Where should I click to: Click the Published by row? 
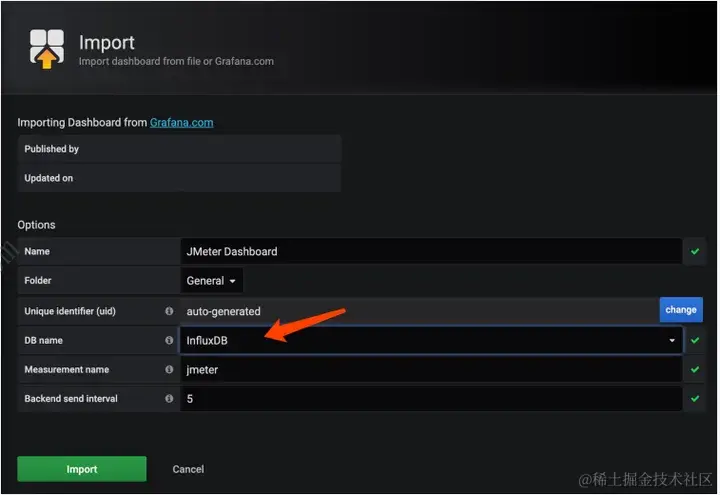click(x=179, y=149)
